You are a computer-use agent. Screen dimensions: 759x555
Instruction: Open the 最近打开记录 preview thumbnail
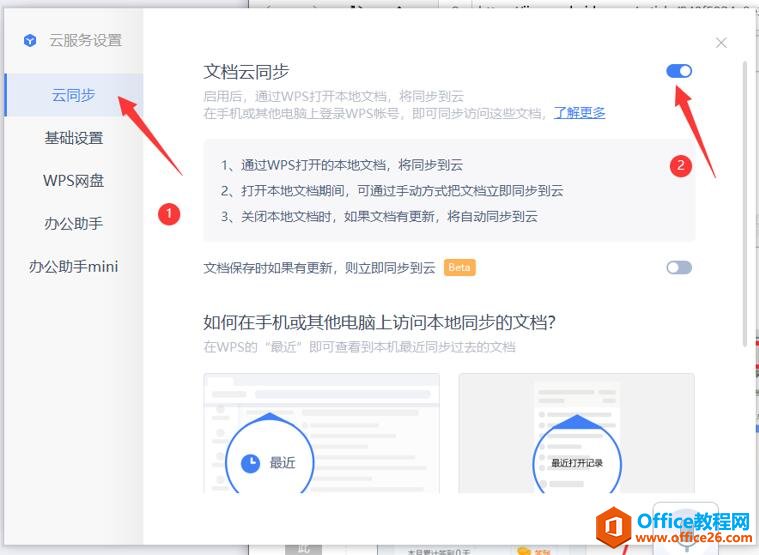[x=577, y=433]
